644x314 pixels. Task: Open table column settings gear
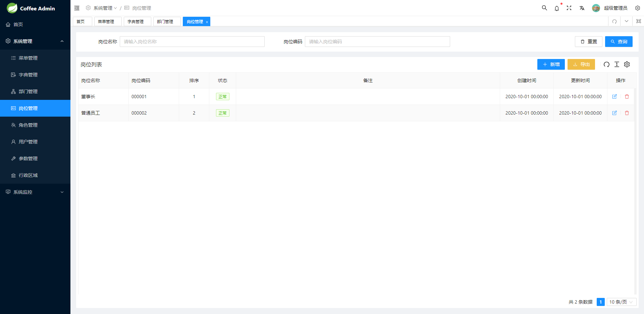coord(627,64)
